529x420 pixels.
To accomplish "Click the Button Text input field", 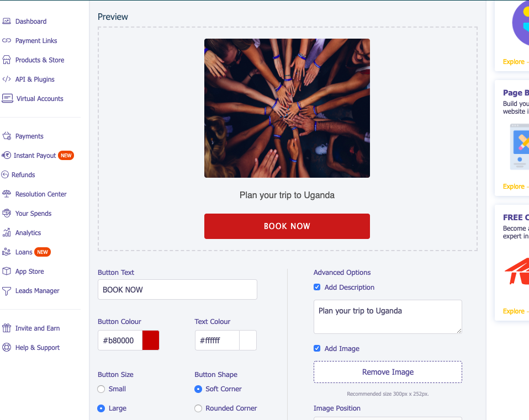I will pos(177,290).
